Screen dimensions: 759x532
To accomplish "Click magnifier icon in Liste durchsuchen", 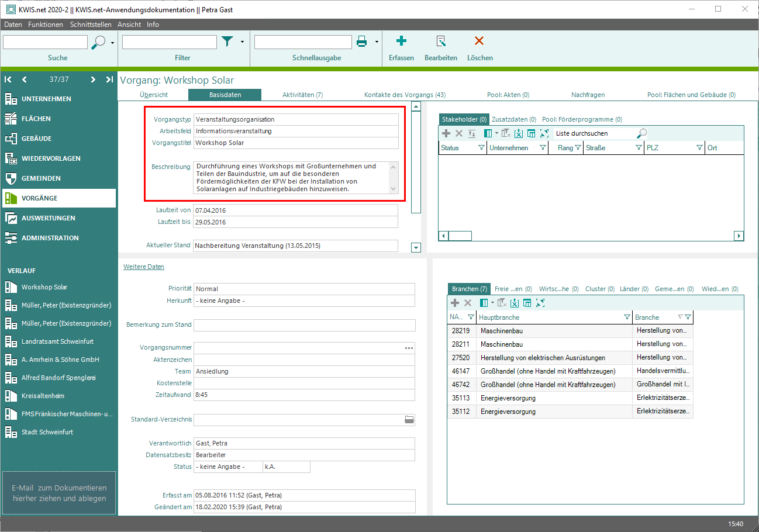I will point(641,133).
